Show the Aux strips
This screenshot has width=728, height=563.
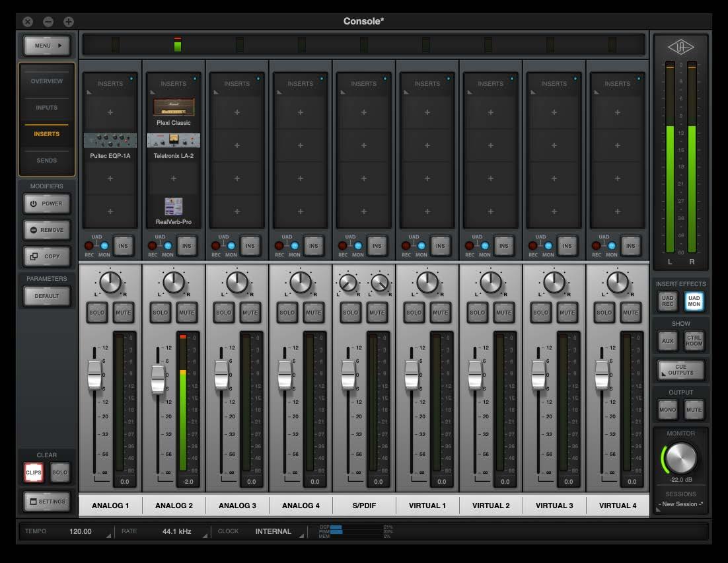coord(668,341)
